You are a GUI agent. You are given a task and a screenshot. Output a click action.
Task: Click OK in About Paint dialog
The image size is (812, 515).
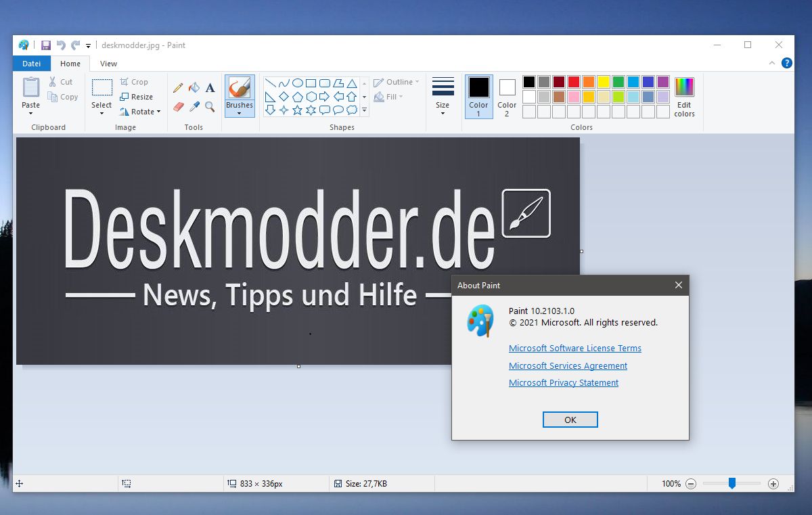pos(570,420)
